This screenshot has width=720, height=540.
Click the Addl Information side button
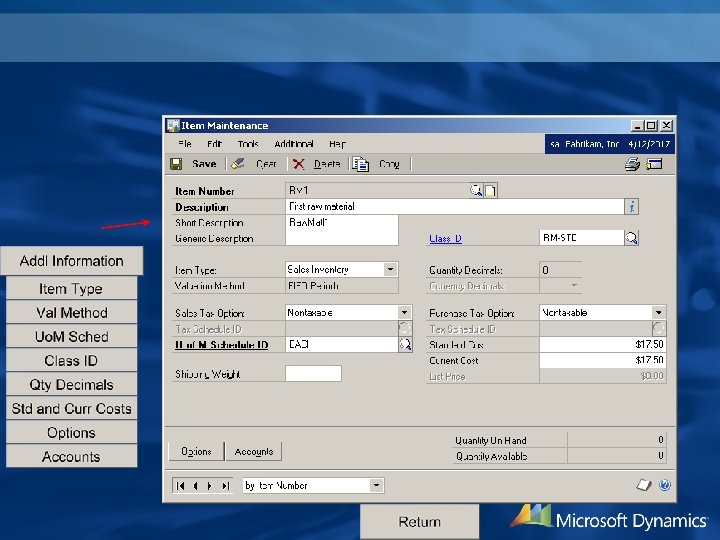coord(72,261)
